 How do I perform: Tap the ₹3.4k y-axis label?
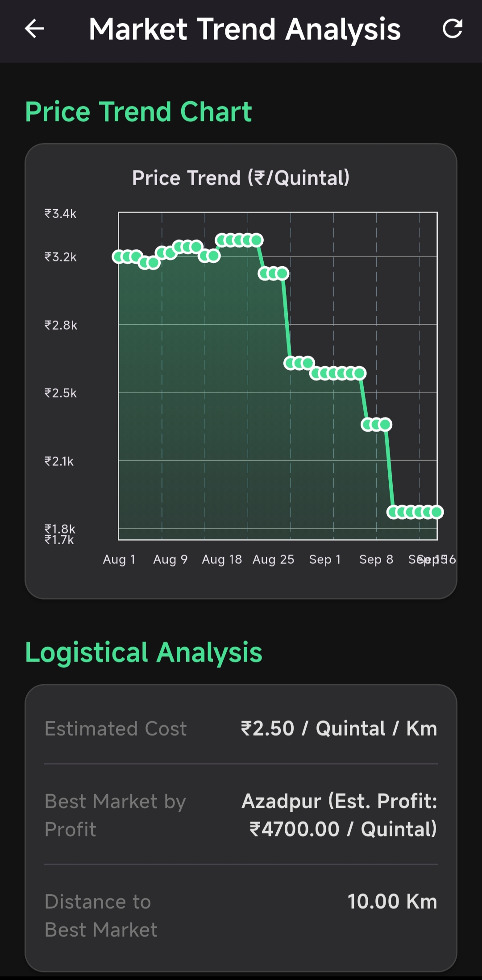click(x=61, y=214)
